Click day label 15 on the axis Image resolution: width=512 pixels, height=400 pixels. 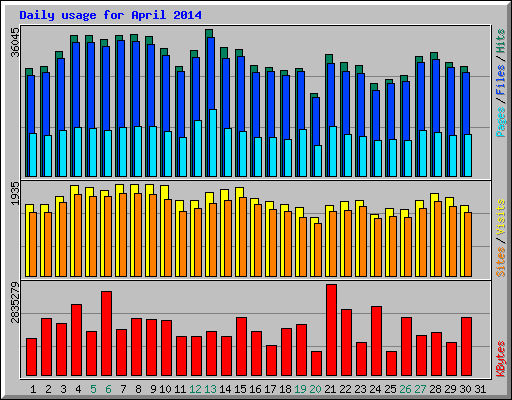point(240,389)
